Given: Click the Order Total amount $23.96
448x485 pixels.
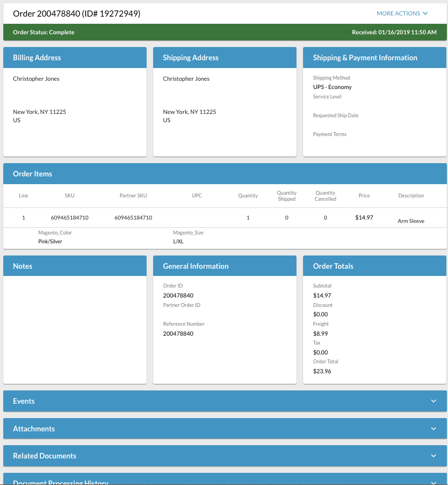Looking at the screenshot, I should [322, 372].
